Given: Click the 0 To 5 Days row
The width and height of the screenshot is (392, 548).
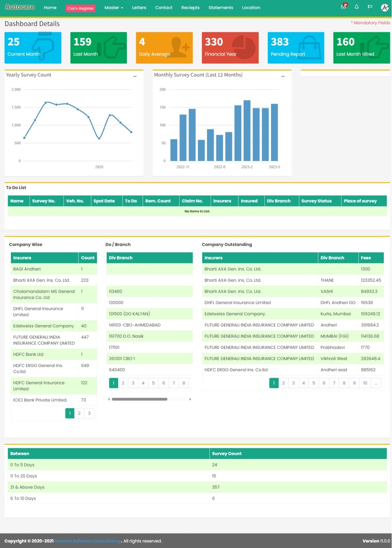Looking at the screenshot, I should point(197,465).
